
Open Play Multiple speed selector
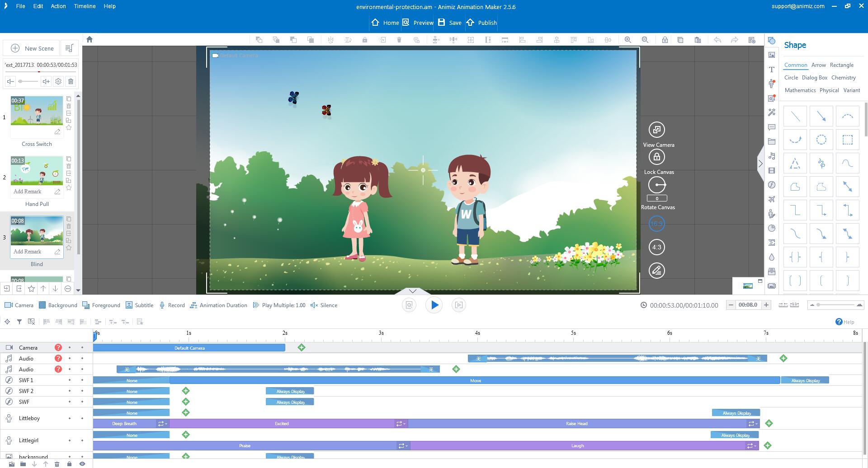coord(279,305)
